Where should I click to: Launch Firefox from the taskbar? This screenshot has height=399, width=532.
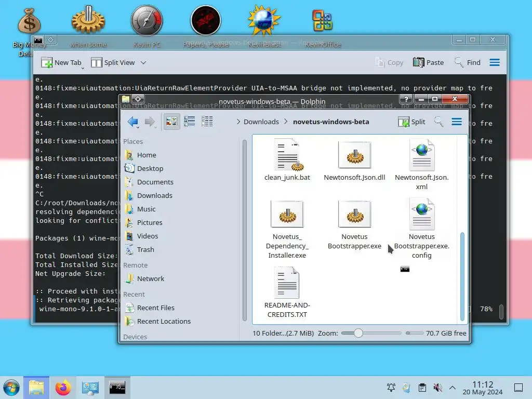point(63,388)
